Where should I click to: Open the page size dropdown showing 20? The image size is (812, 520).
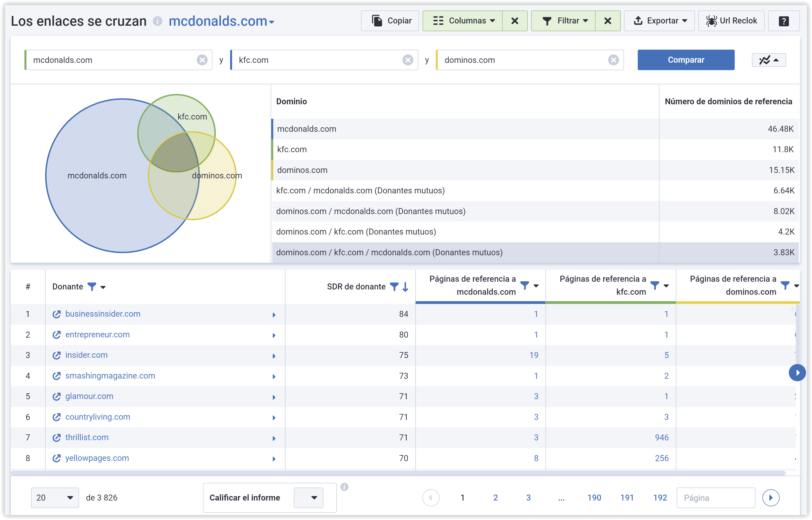[x=54, y=497]
